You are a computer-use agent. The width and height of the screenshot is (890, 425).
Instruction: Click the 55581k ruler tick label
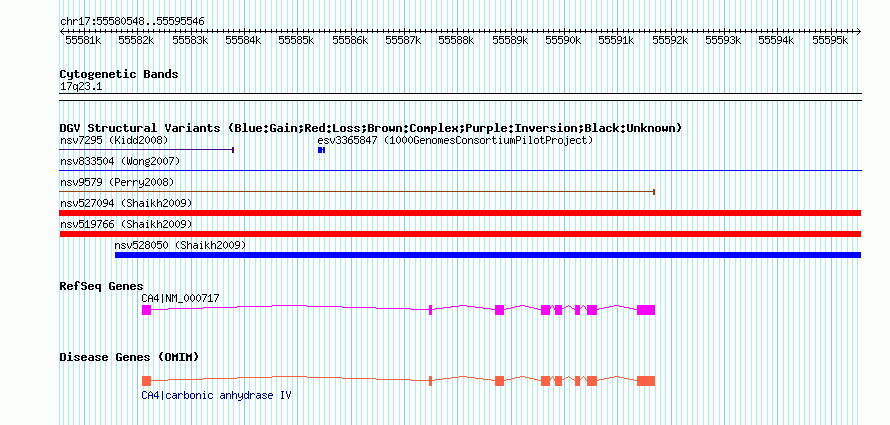pos(83,40)
